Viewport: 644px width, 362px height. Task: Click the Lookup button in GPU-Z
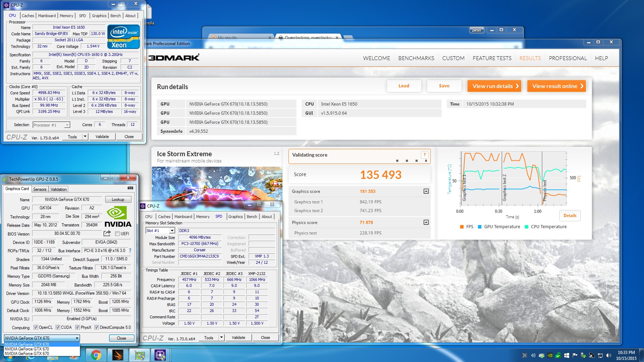click(118, 200)
